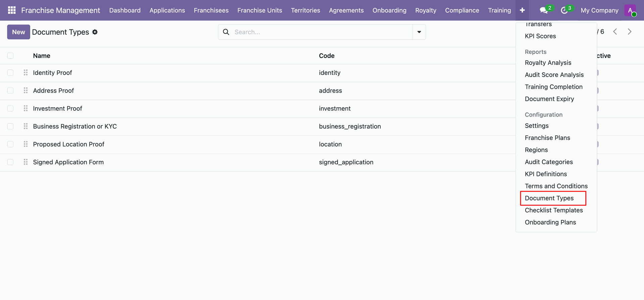
Task: Select Document Types in the menu
Action: (x=549, y=198)
